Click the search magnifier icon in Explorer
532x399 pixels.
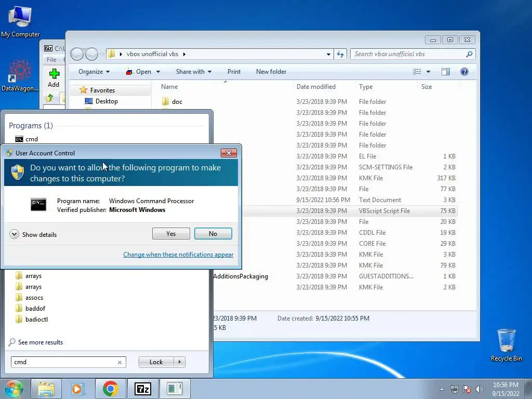tap(469, 54)
